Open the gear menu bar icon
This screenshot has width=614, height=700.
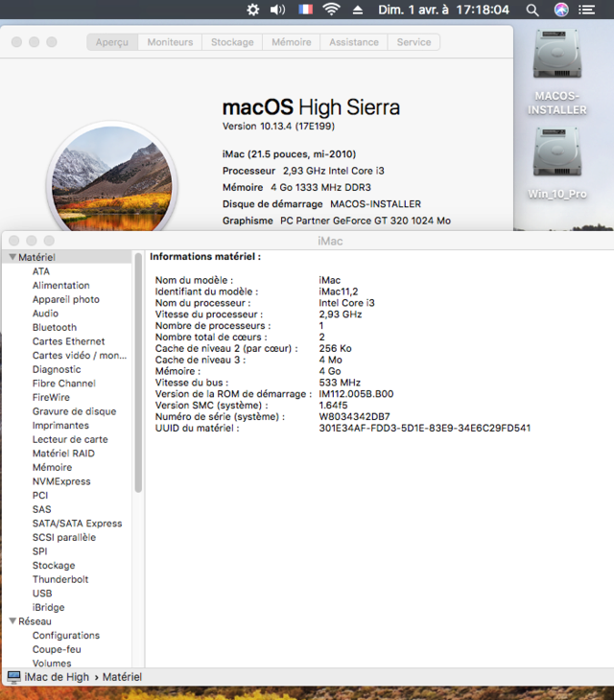[252, 10]
